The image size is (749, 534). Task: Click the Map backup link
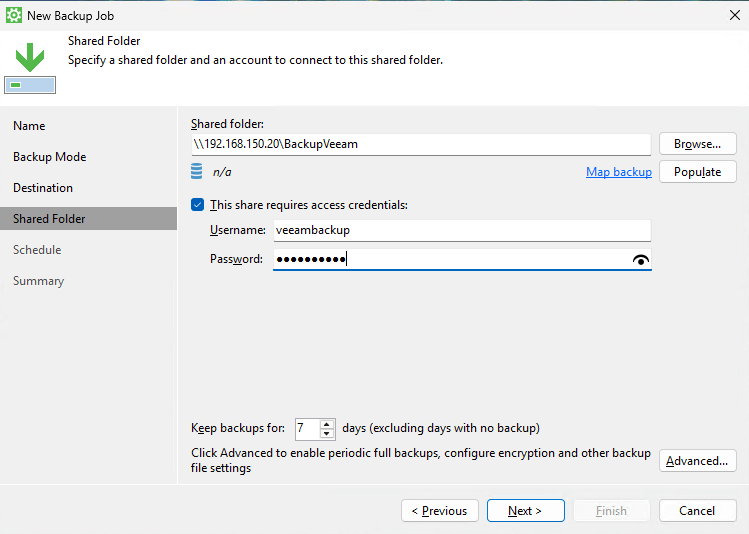[x=618, y=172]
